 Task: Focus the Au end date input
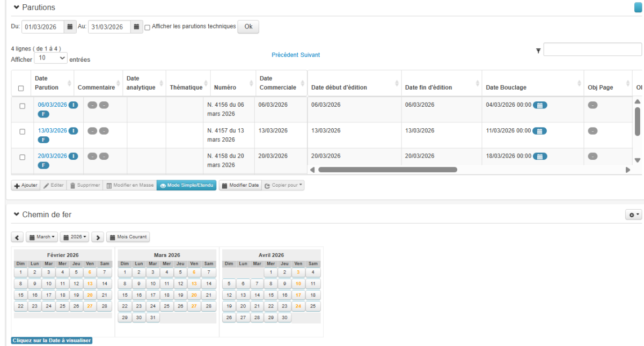(109, 26)
